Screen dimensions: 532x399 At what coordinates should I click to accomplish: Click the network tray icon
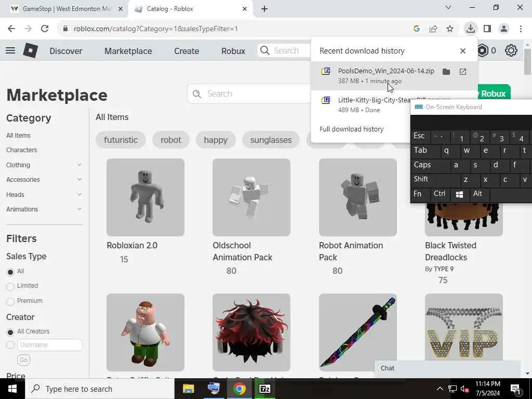point(452,389)
